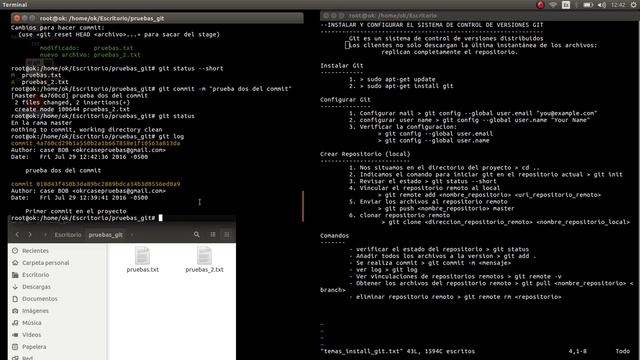Click the 'git clone' line in editor

[x=506, y=222]
